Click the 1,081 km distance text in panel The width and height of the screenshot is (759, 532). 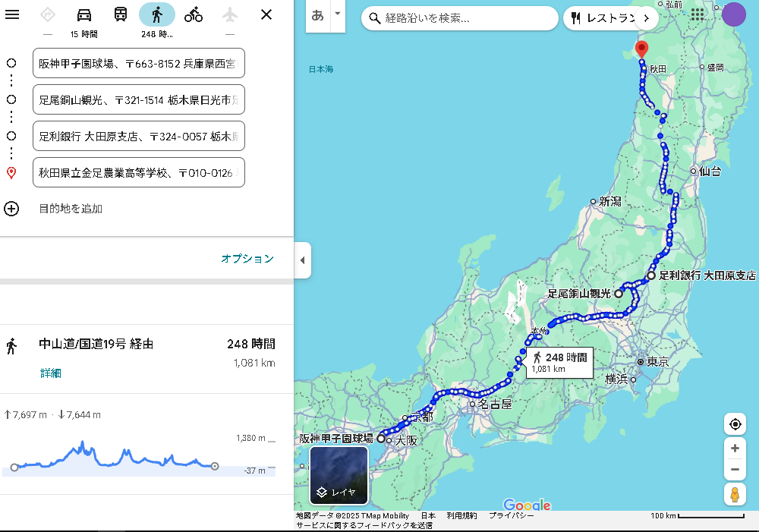tap(254, 363)
